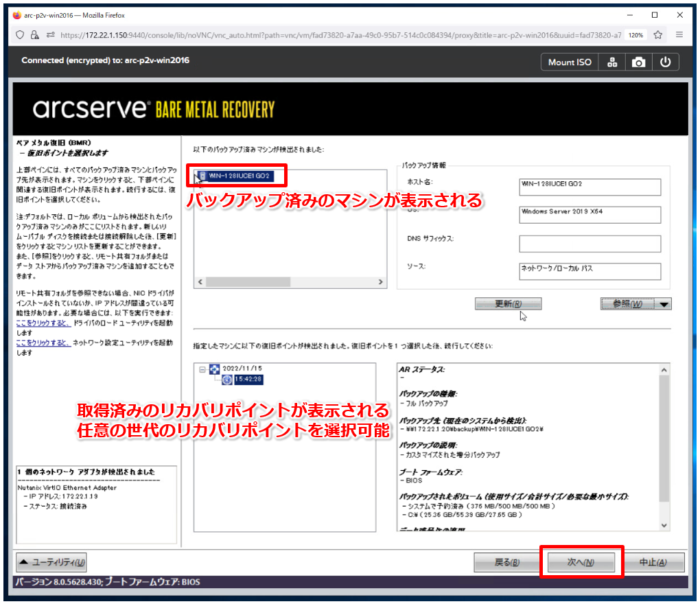Click the backup destination path text
This screenshot has height=604, width=700.
(x=471, y=430)
